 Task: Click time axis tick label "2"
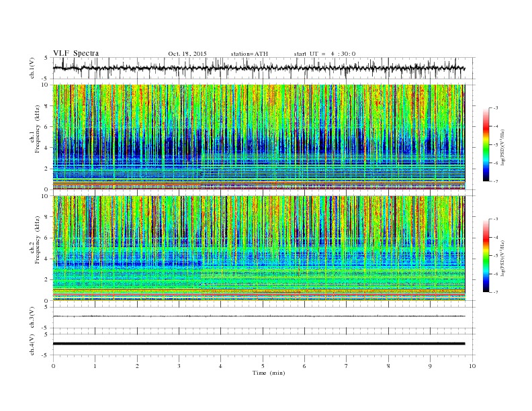click(x=137, y=366)
